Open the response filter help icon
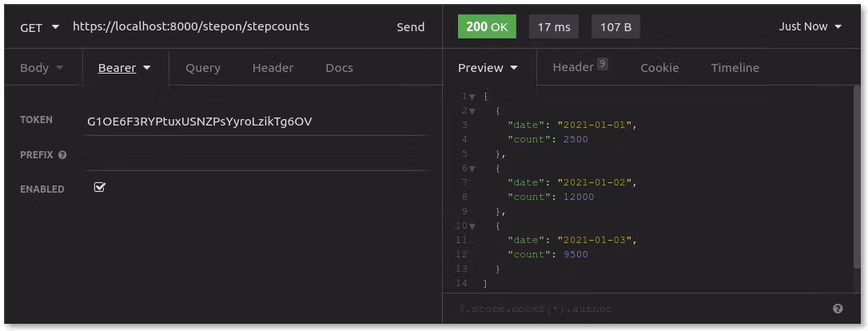This screenshot has height=331, width=868. pyautogui.click(x=838, y=309)
